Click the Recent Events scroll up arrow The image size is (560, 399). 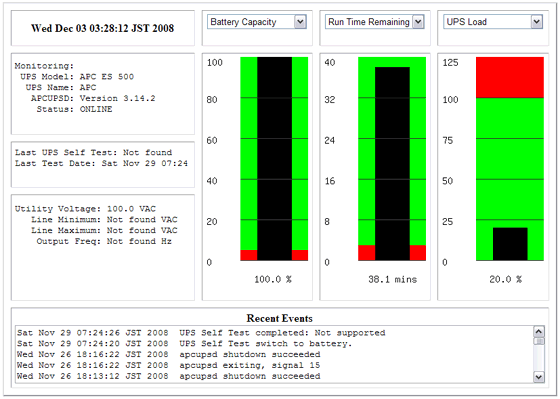tap(539, 331)
